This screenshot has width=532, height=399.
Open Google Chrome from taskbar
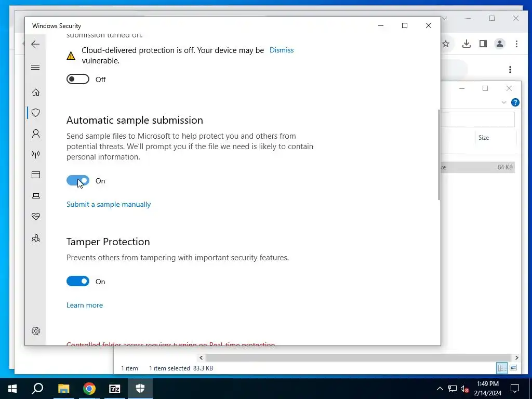coord(89,389)
